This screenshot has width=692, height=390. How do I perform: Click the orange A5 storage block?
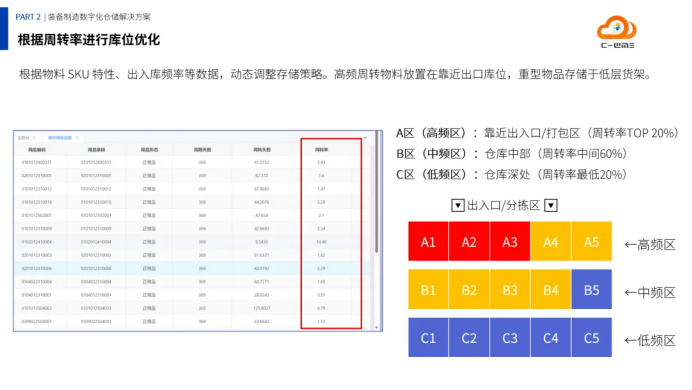pos(591,241)
